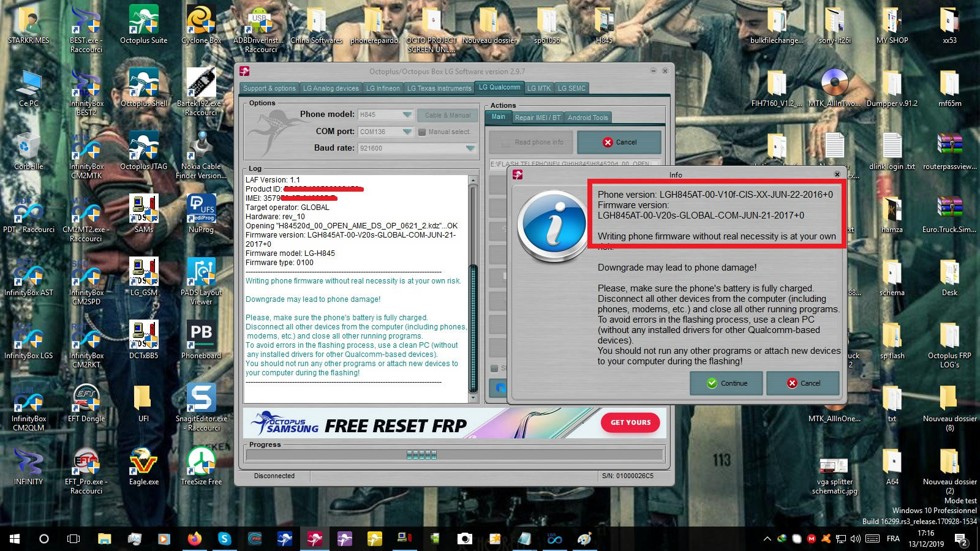The width and height of the screenshot is (980, 551).
Task: Toggle the Manual select checkbox
Action: pos(422,132)
